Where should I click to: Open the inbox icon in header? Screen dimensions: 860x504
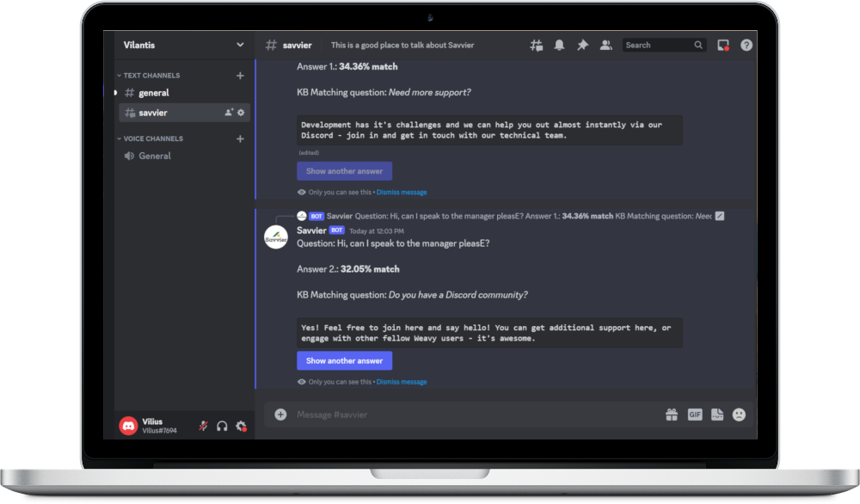click(723, 45)
